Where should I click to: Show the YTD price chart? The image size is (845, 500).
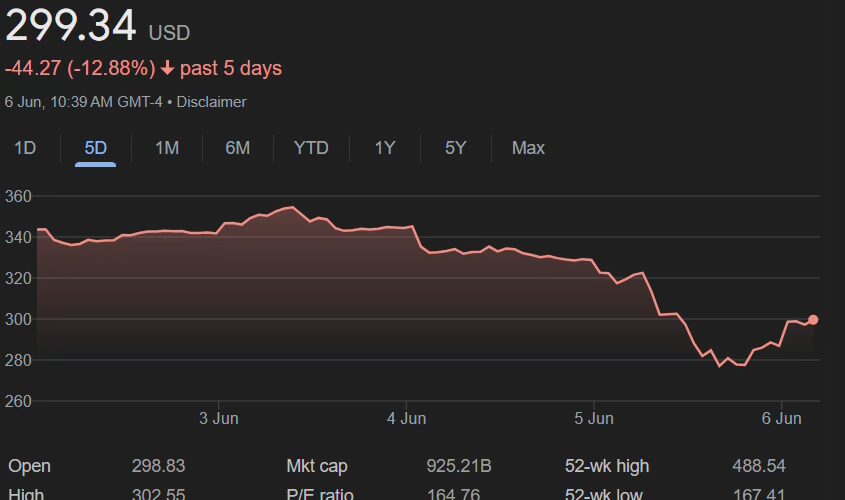311,148
